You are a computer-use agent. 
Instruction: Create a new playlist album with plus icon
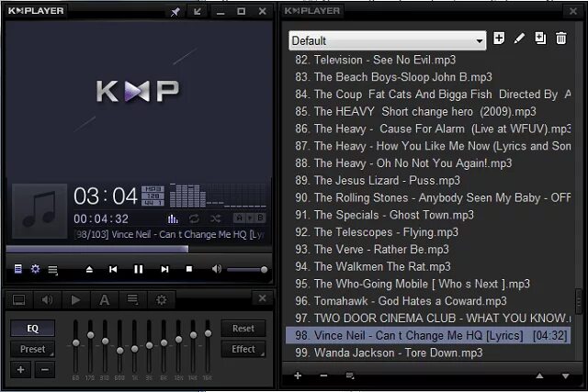pyautogui.click(x=499, y=39)
